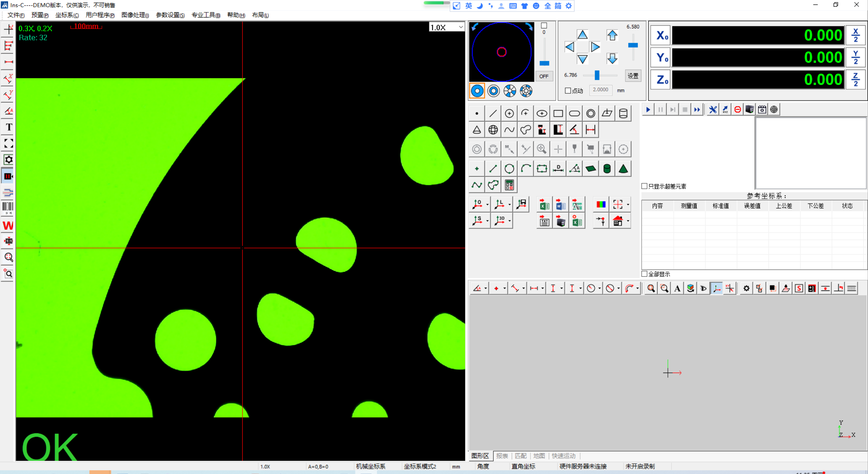
Task: Choose the concentric ring measurement tool
Action: [591, 114]
